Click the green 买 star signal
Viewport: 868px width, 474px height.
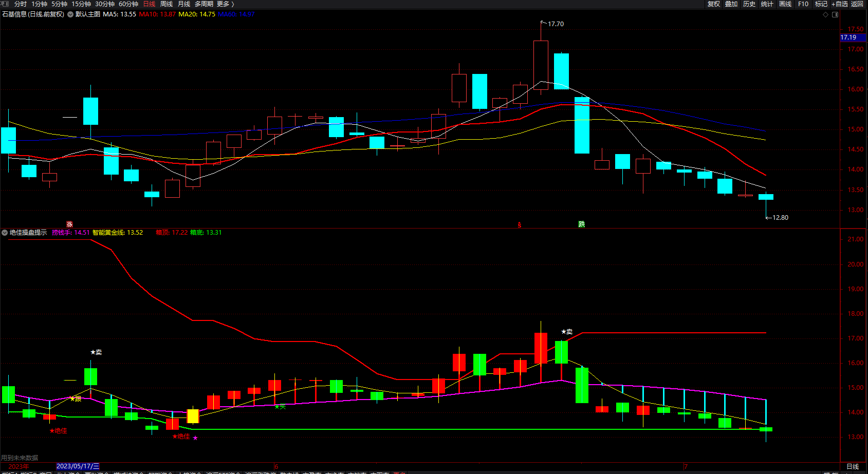[x=280, y=407]
